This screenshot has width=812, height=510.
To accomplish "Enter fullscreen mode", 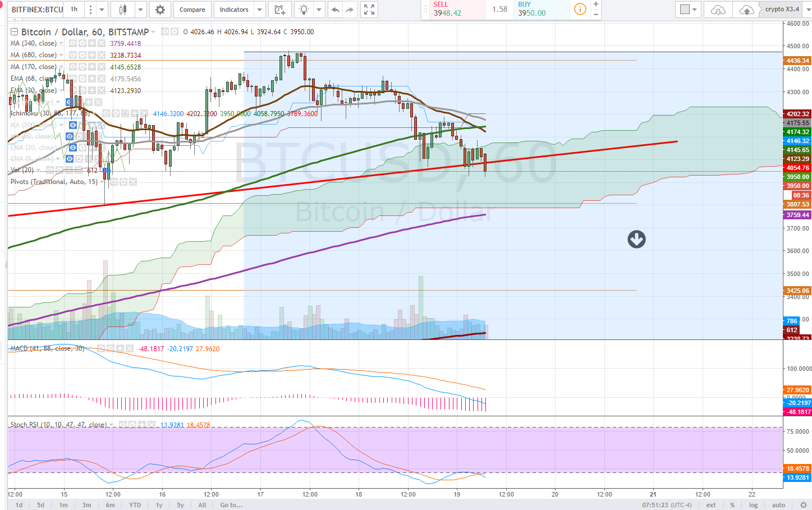I will tap(369, 10).
